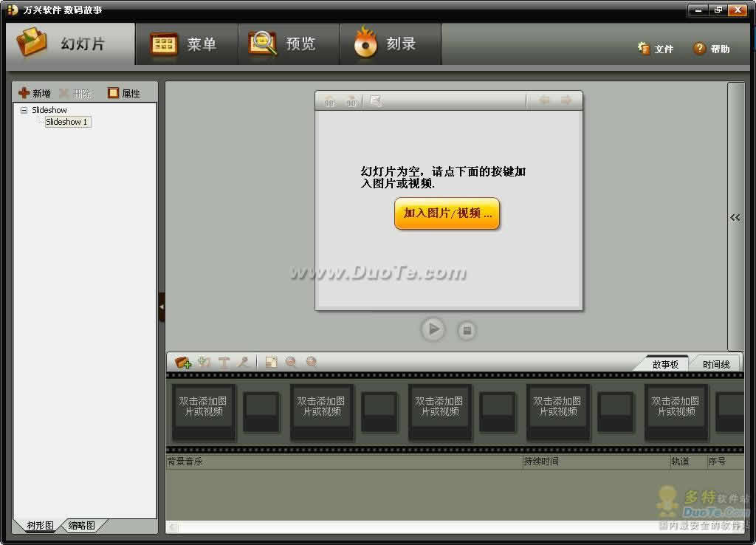Screen dimensions: 756x545
Task: Collapse the Slideshow tree node
Action: [24, 110]
